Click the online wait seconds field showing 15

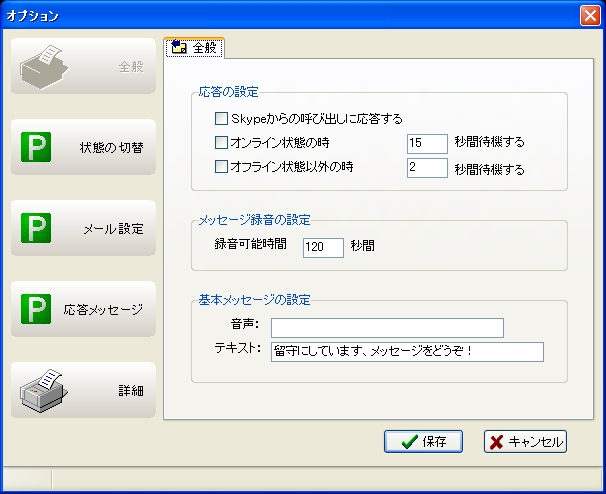tap(427, 144)
